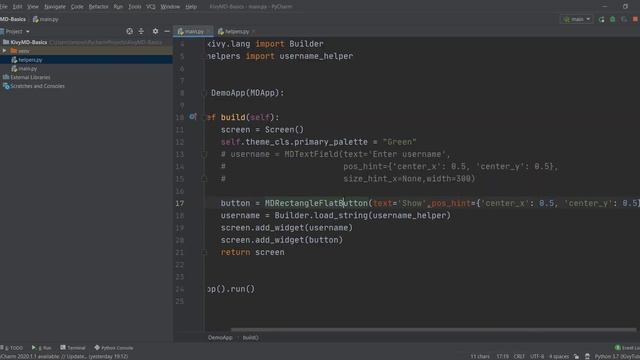Screen dimensions: 640x360
Task: Click the red Stop button
Action: pyautogui.click(x=636, y=19)
